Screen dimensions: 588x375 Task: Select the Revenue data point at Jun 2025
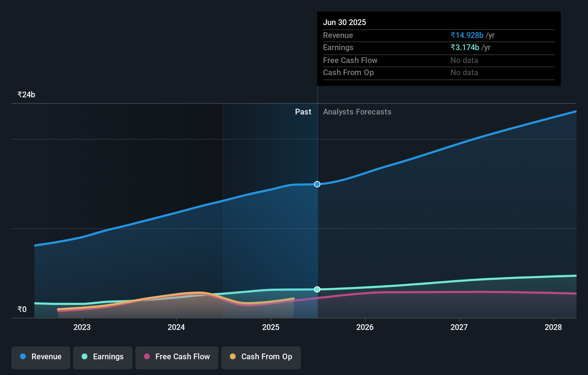tap(317, 184)
